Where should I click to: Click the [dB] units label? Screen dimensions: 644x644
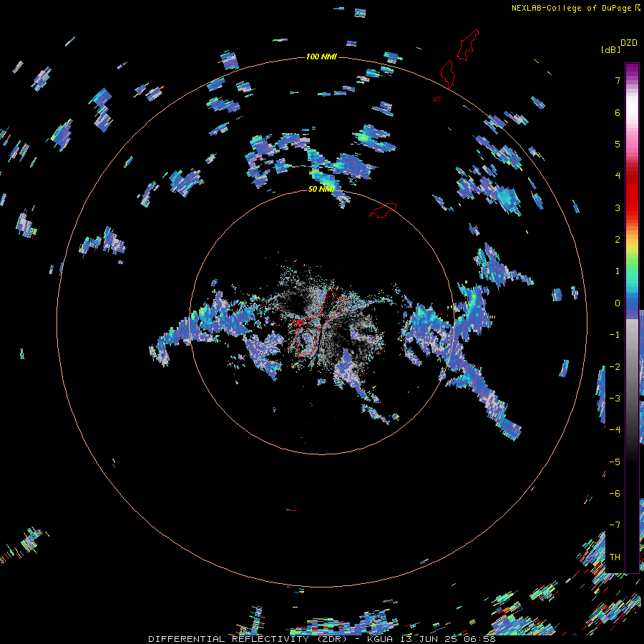coord(610,49)
